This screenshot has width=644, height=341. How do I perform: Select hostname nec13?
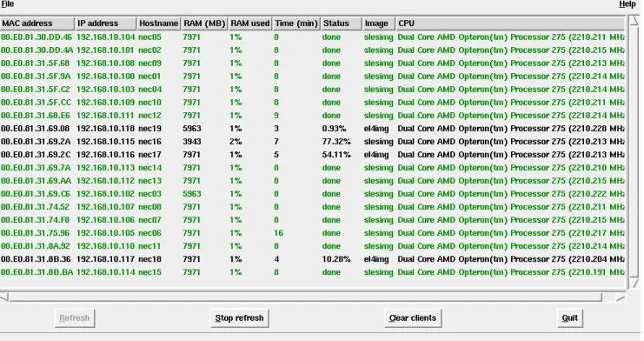(149, 181)
